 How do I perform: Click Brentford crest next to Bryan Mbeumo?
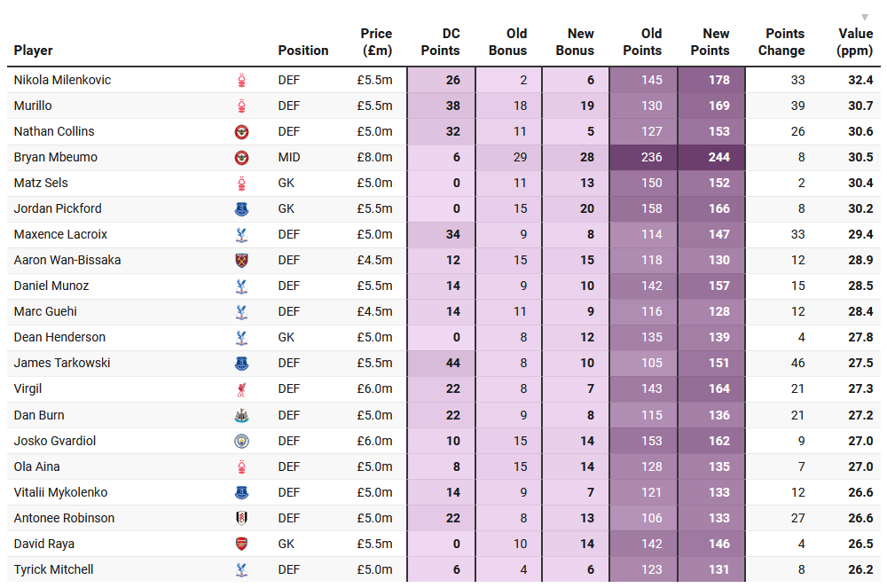point(241,158)
